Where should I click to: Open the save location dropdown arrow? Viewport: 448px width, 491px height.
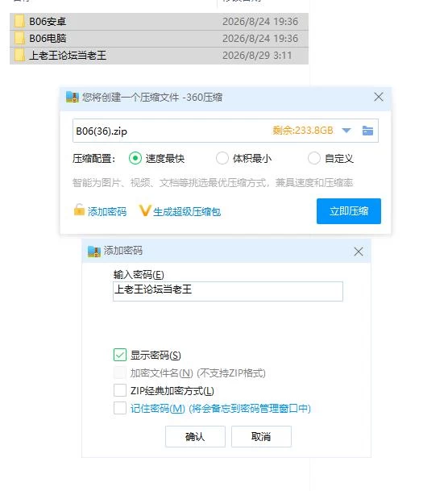346,131
